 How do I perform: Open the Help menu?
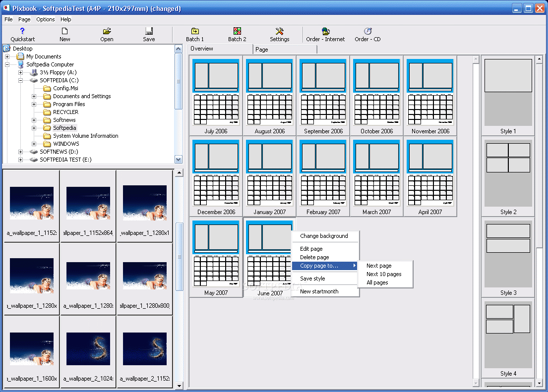tap(65, 19)
